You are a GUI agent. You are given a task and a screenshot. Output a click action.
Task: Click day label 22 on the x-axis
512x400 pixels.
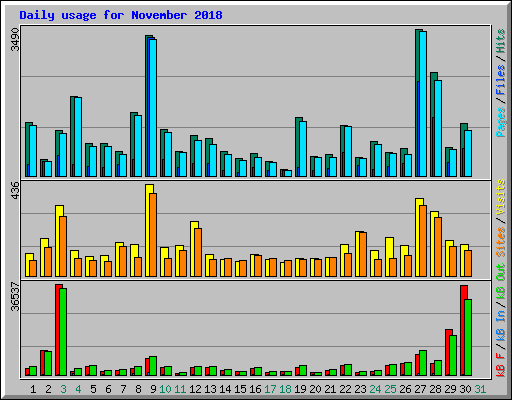(x=345, y=389)
